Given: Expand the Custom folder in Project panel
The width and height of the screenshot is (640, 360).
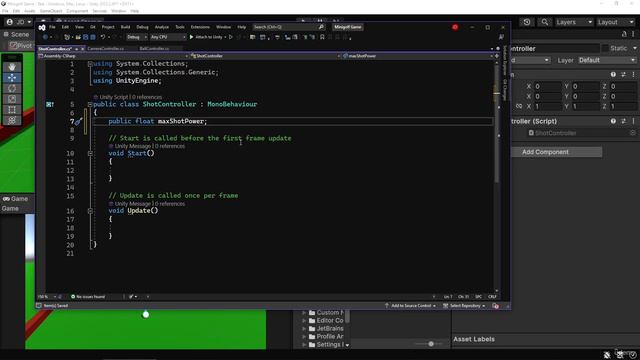Looking at the screenshot, I should click(x=304, y=313).
